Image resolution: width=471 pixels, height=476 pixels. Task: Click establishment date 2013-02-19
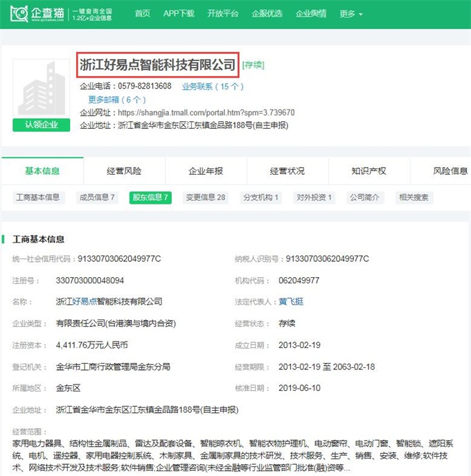(x=299, y=345)
